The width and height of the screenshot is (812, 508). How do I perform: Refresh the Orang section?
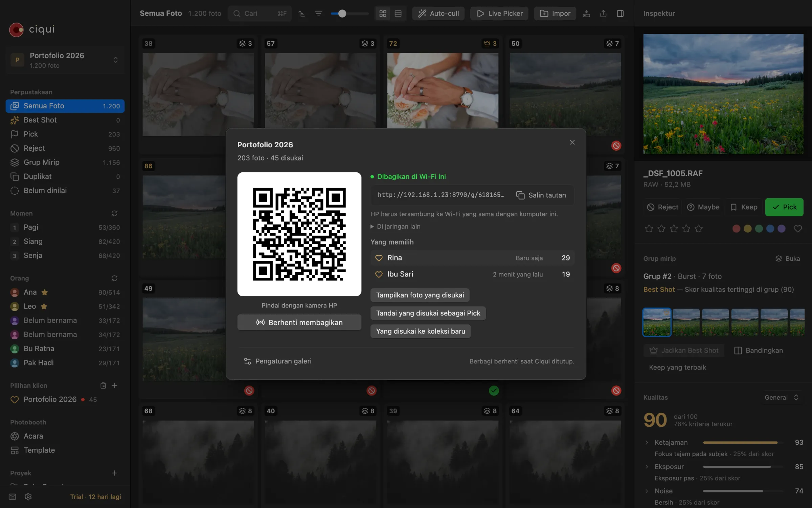[114, 278]
